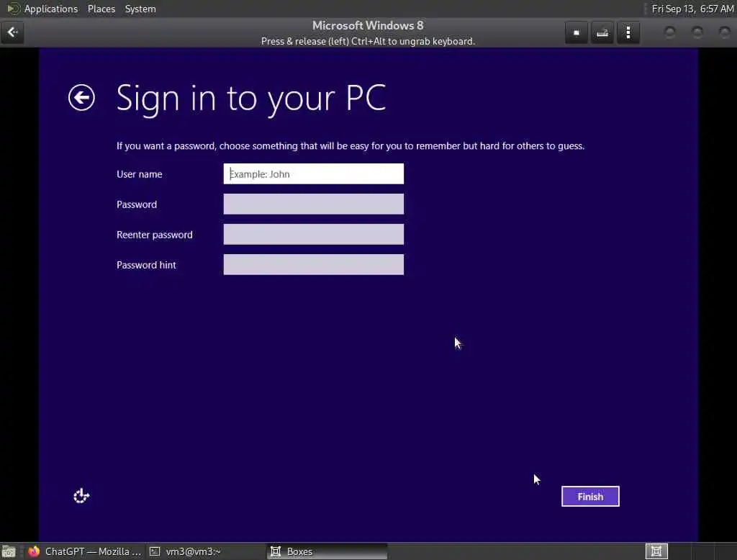
Task: Click the Ctrl+Alt ungrab keyboard hint text
Action: (368, 41)
